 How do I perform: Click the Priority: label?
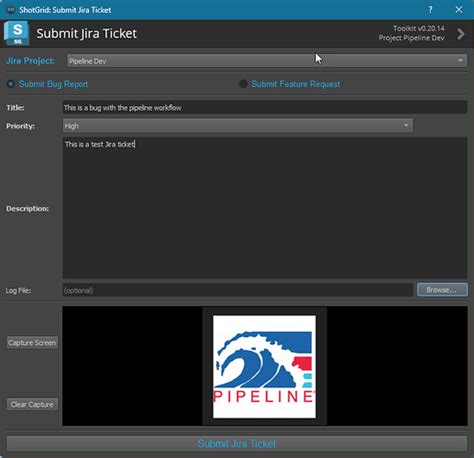[20, 126]
